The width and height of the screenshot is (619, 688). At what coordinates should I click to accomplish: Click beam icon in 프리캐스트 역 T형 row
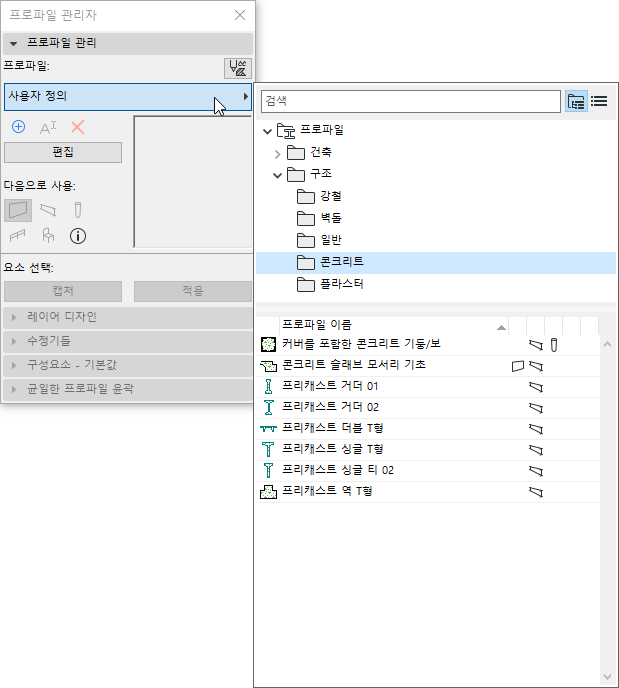click(536, 492)
